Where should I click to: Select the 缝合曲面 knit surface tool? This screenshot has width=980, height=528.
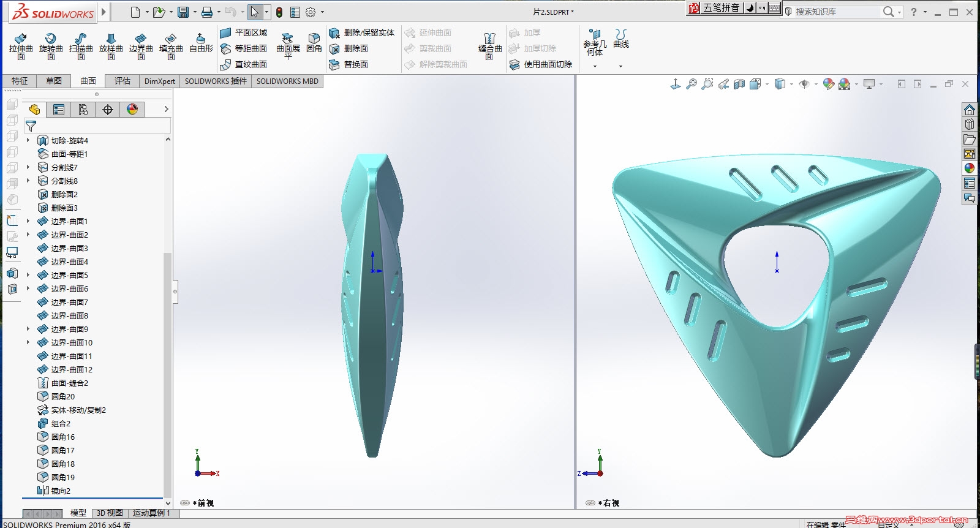(x=490, y=46)
